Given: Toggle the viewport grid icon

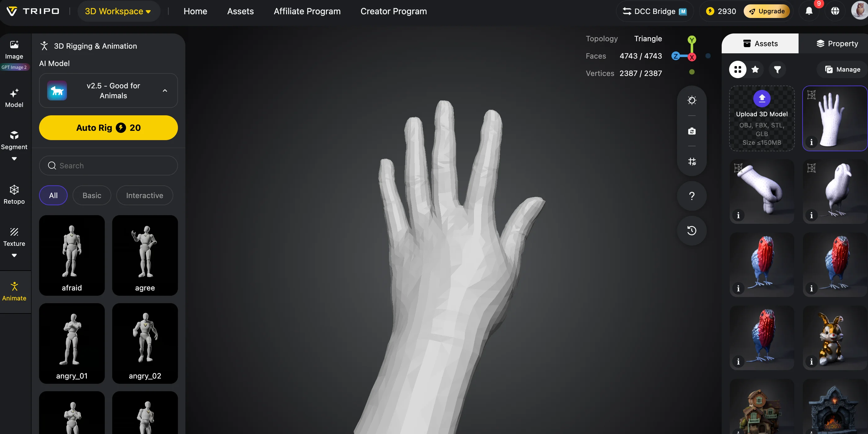Looking at the screenshot, I should coord(691,162).
